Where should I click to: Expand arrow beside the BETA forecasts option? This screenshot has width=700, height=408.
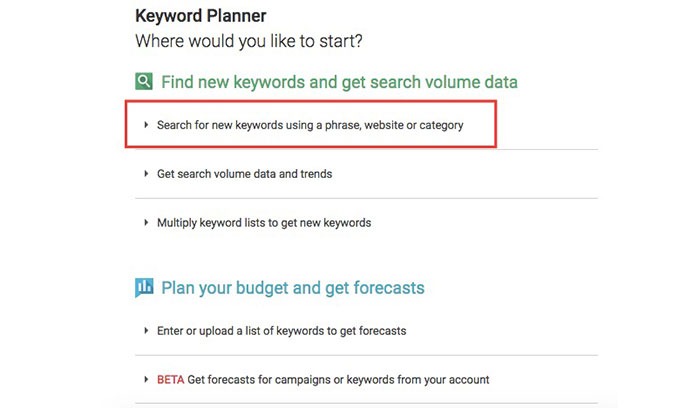coord(146,379)
